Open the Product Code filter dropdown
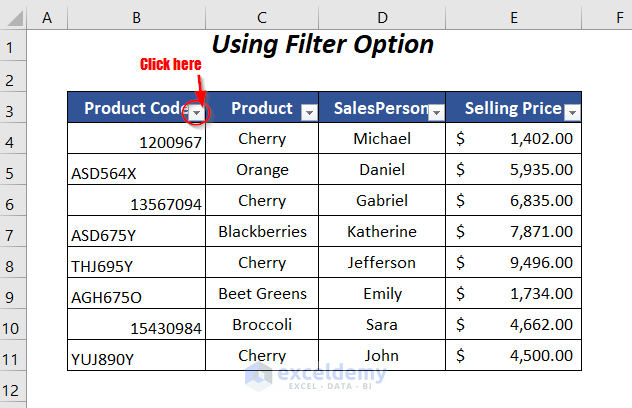Image resolution: width=632 pixels, height=408 pixels. pos(197,113)
